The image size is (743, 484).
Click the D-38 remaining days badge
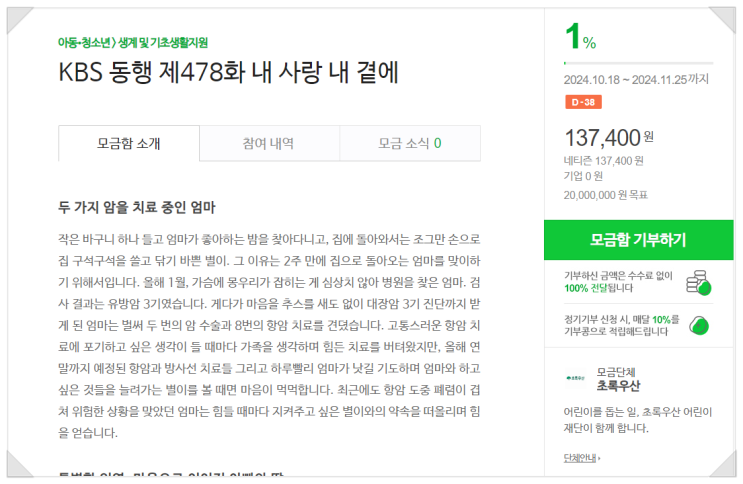tap(583, 102)
